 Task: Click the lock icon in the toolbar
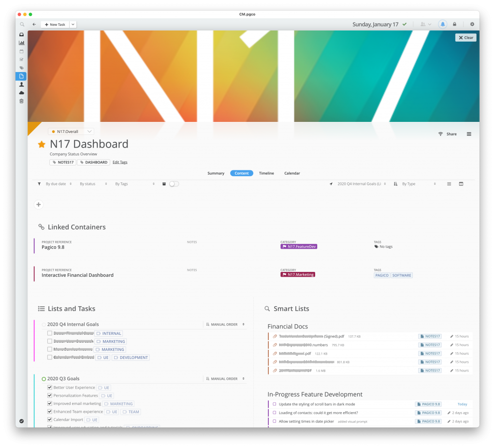click(x=454, y=24)
